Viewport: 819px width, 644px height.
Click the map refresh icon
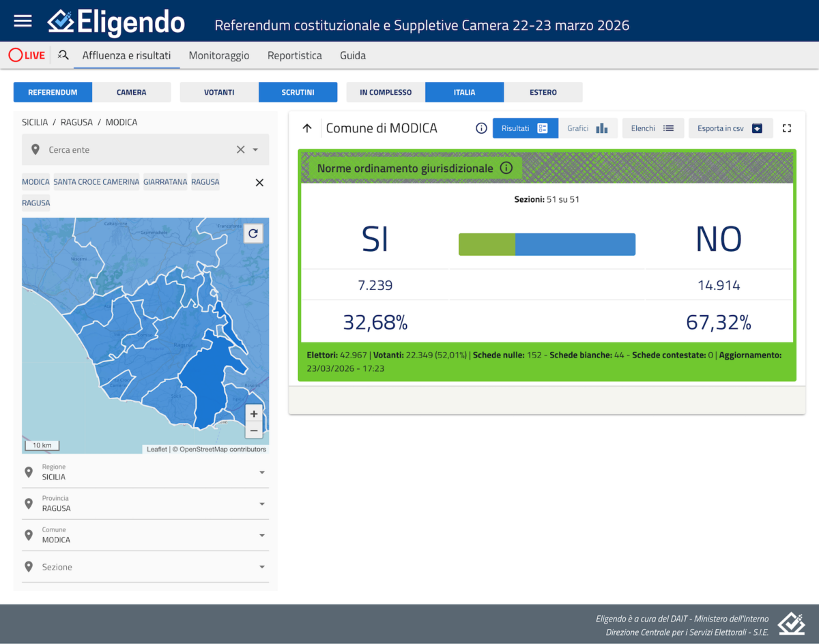(x=253, y=233)
